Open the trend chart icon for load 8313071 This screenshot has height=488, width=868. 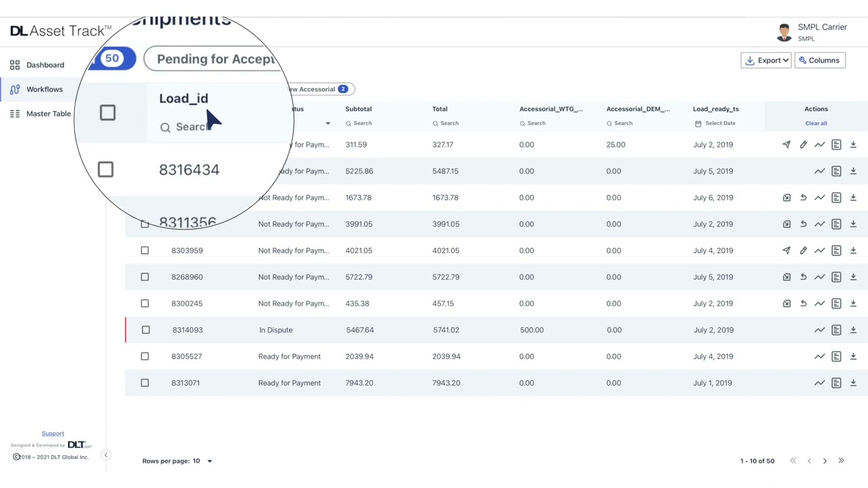point(820,382)
